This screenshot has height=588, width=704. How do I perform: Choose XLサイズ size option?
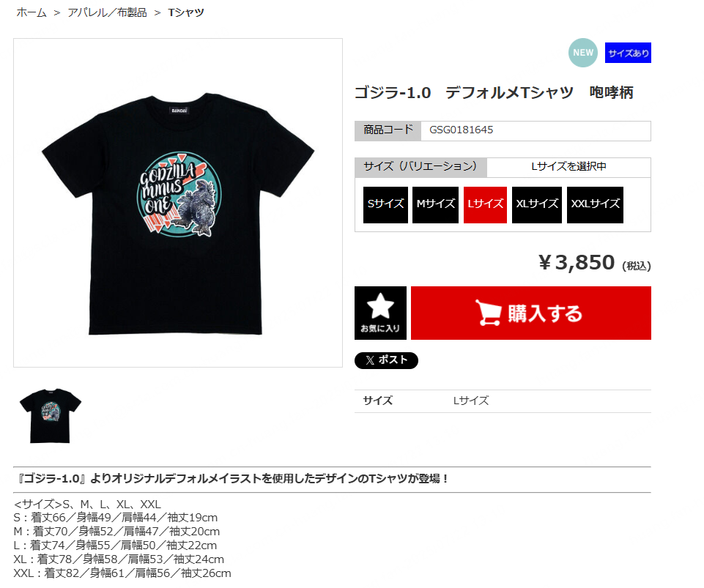[537, 205]
